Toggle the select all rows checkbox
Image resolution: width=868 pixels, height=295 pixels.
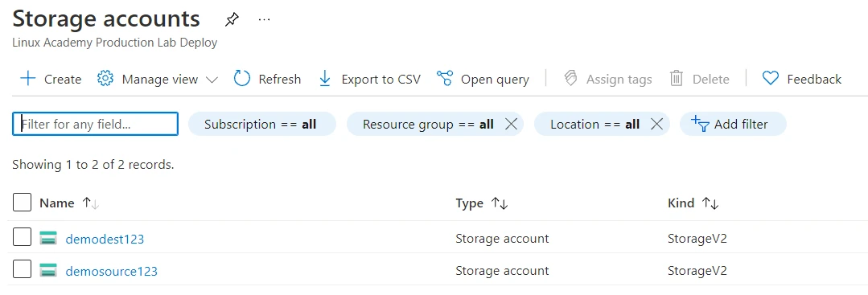23,203
